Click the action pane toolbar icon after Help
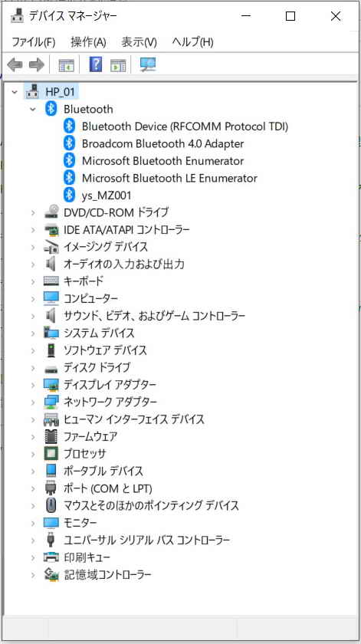 (x=118, y=65)
